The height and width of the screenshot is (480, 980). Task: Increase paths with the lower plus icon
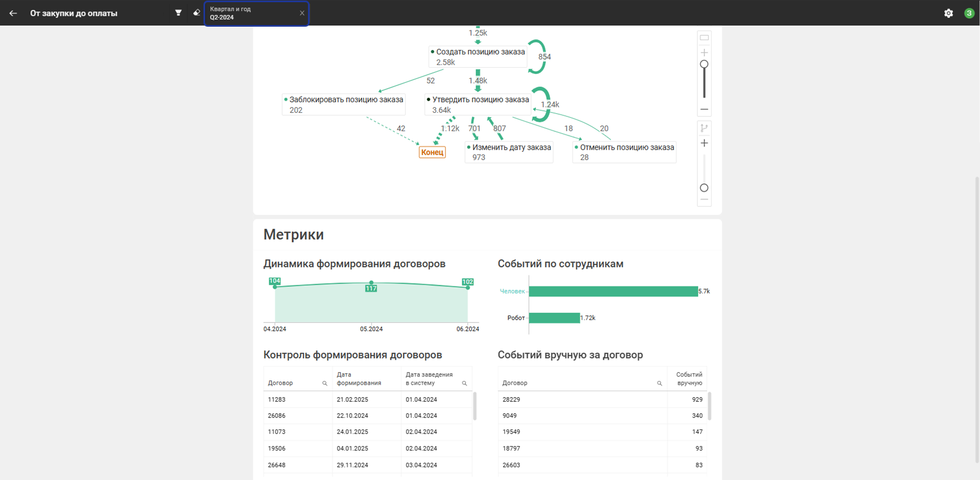click(x=704, y=143)
